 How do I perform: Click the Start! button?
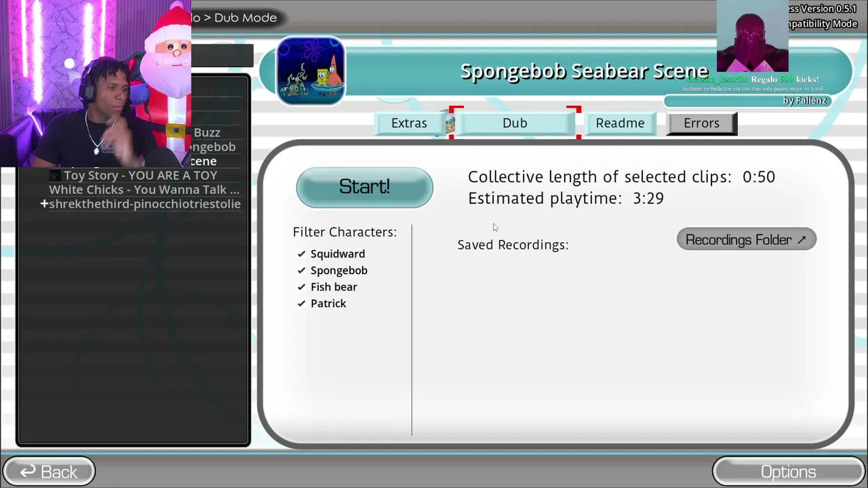tap(364, 187)
